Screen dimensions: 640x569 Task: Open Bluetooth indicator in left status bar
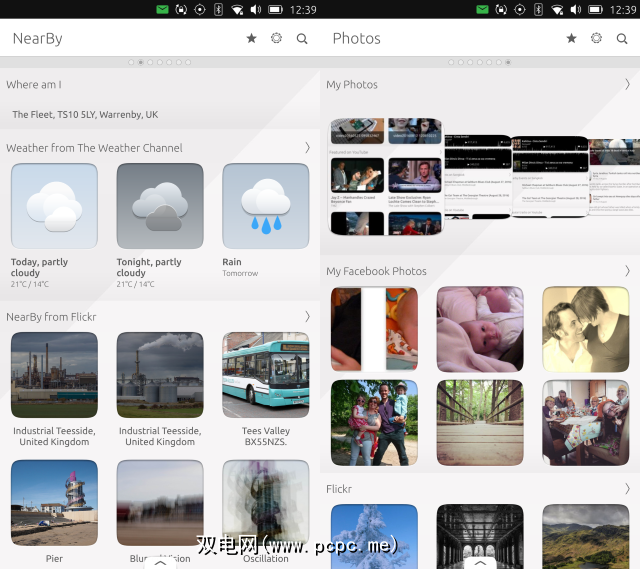click(x=218, y=9)
